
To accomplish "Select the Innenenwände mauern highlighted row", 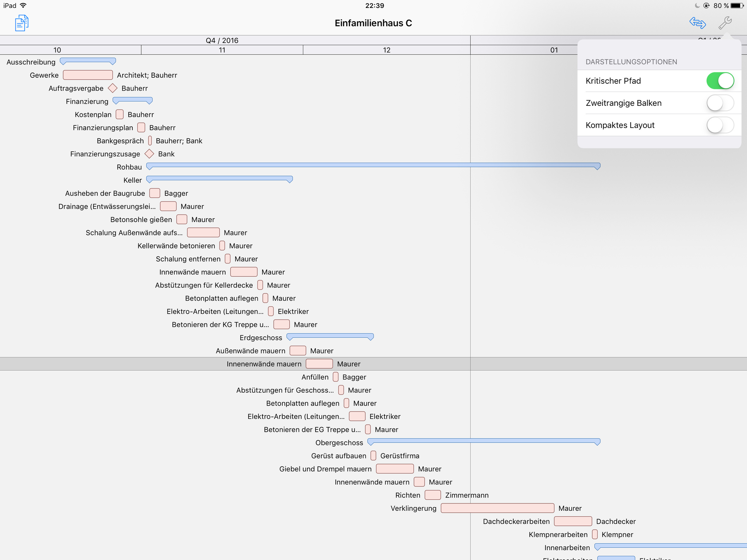I will coord(264,364).
